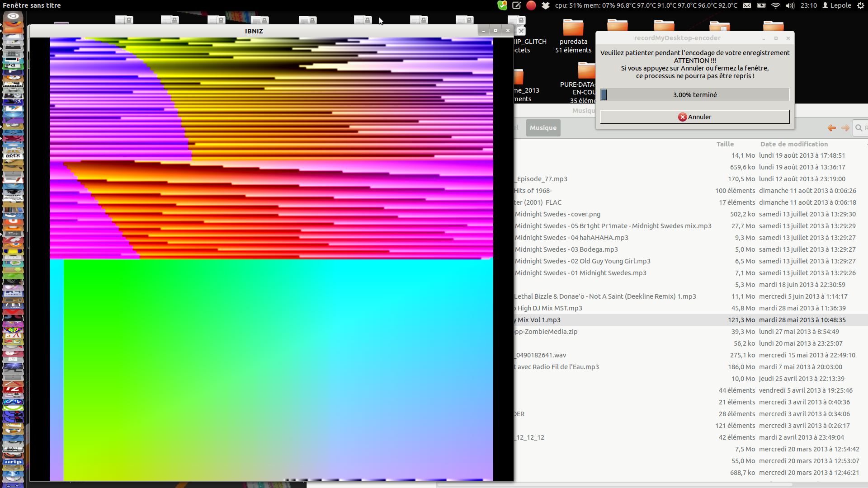Open the Lepole user menu

[x=837, y=5]
